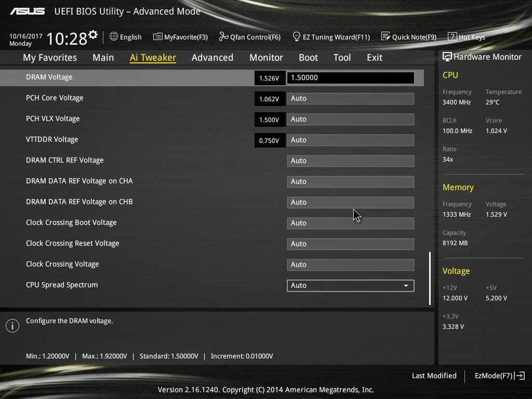This screenshot has width=532, height=399.
Task: Click the BCLK 100.0 MHz value
Action: [457, 130]
